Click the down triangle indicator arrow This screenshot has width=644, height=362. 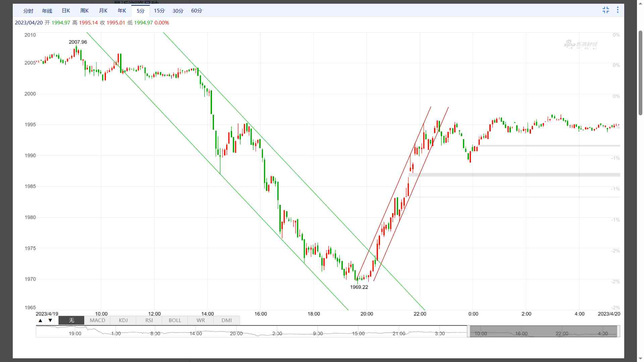tap(50, 320)
